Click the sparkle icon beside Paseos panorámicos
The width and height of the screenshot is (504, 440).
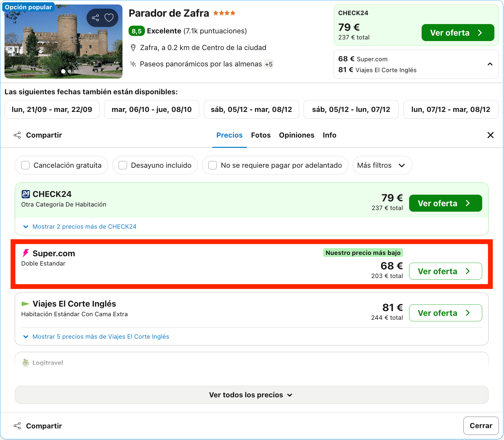(133, 64)
